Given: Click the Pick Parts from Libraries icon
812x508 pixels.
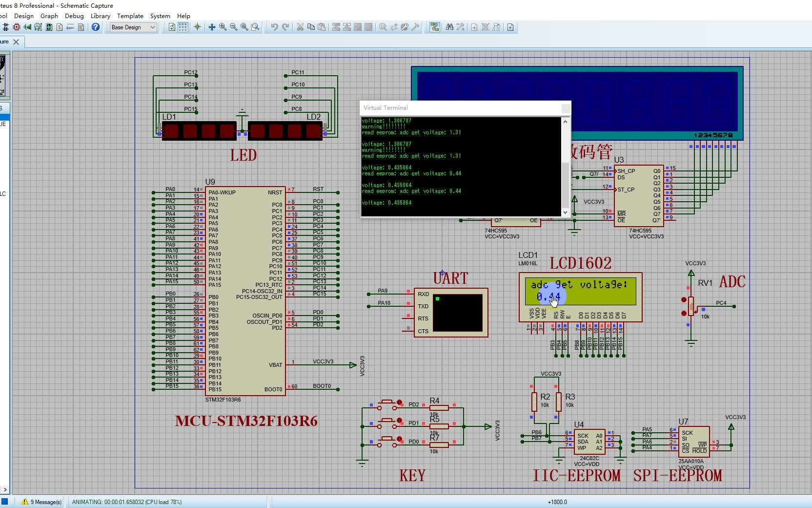Looking at the screenshot, I should (x=383, y=27).
